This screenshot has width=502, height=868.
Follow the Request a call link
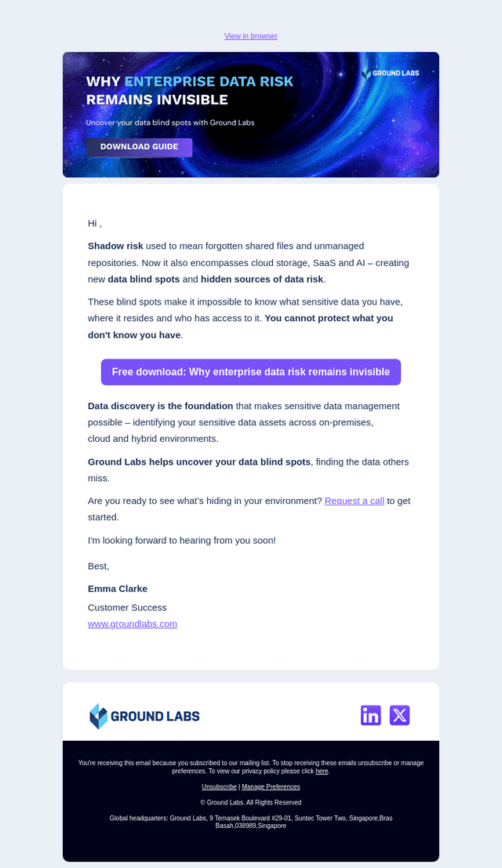355,501
